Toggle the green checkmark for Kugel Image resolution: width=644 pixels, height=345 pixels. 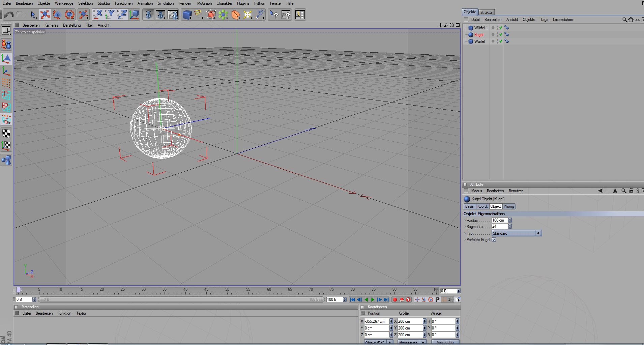point(501,34)
